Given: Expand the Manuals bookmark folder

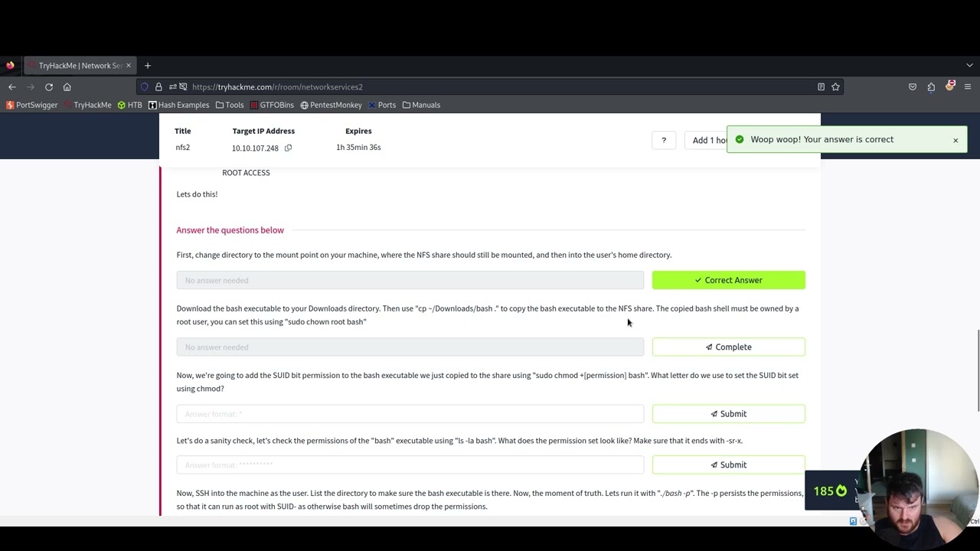Looking at the screenshot, I should 421,105.
